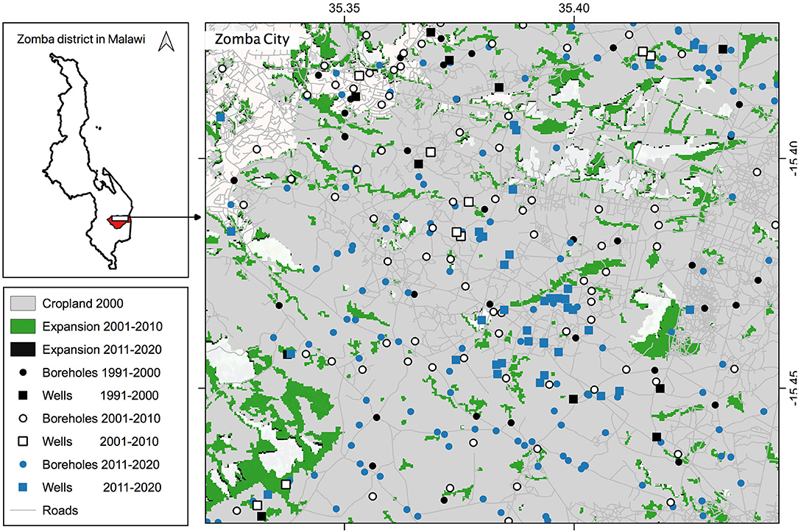Click the Boreholes 2001-2010 open circle legend symbol
The image size is (798, 532).
click(x=22, y=418)
